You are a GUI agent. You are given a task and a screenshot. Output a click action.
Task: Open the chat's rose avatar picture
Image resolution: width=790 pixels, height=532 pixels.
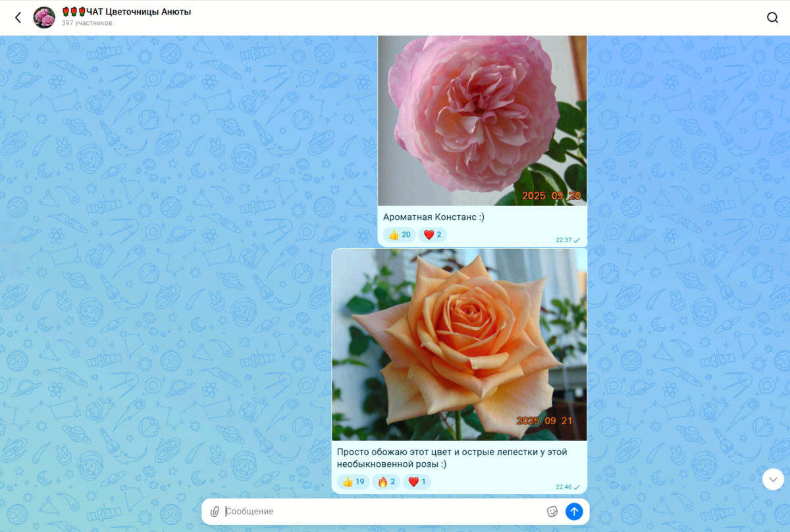point(43,17)
